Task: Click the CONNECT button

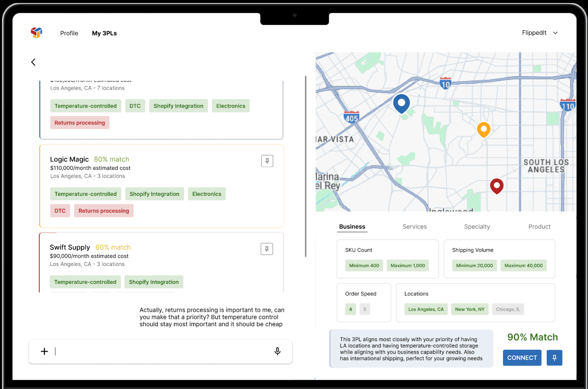Action: point(522,358)
